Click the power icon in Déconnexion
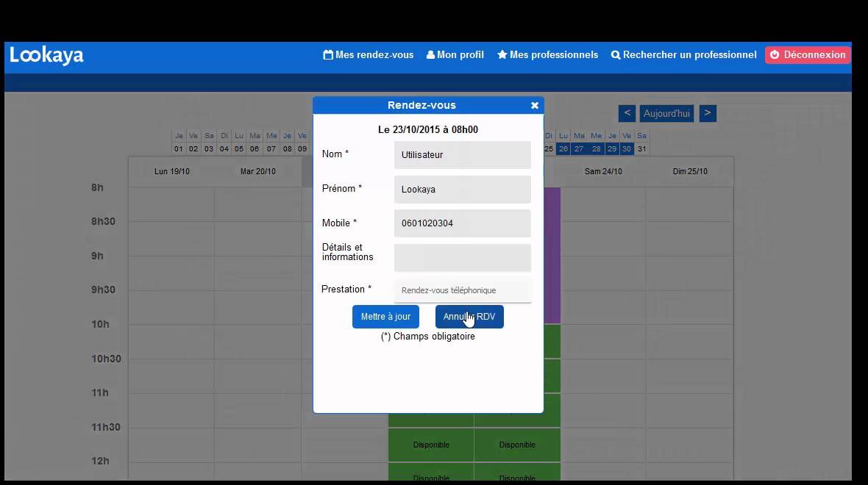Screen dimensions: 868x485 pyautogui.click(x=775, y=55)
